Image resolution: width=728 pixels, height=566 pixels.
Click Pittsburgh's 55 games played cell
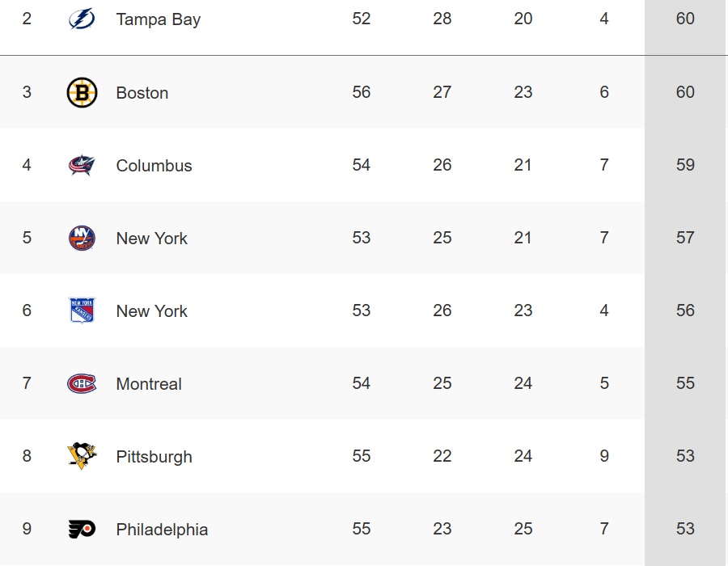(x=362, y=455)
